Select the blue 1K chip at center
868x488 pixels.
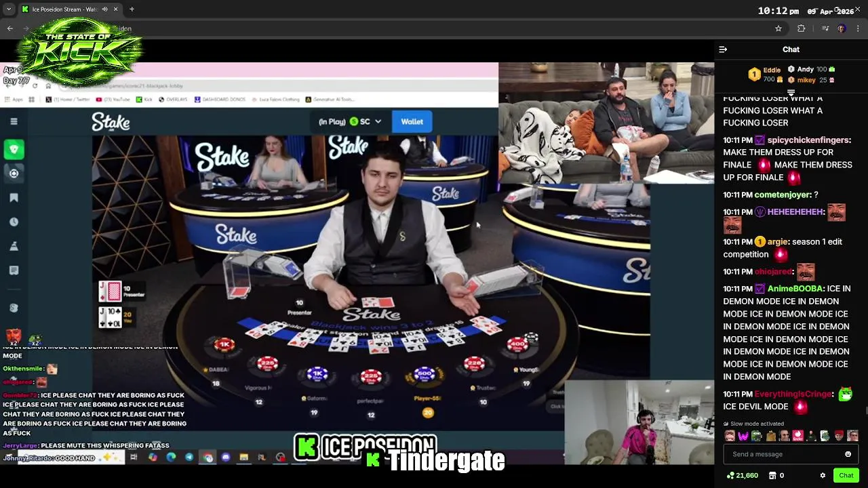[x=317, y=374]
